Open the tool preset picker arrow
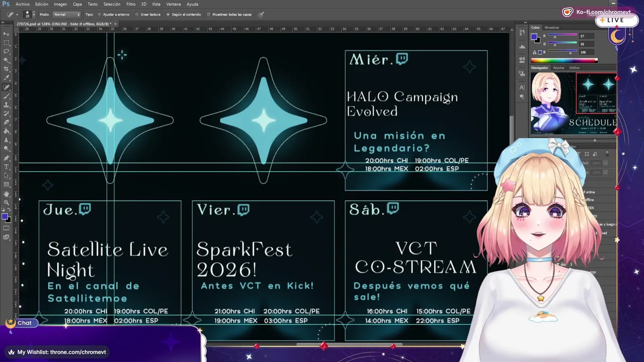 [17, 15]
